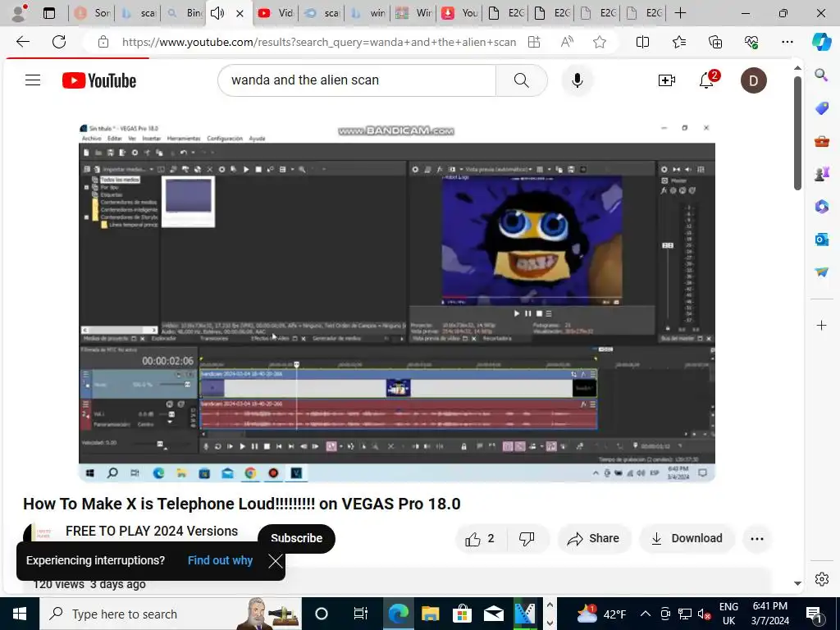Image resolution: width=840 pixels, height=630 pixels.
Task: Activate Read aloud in the address bar
Action: coord(567,42)
